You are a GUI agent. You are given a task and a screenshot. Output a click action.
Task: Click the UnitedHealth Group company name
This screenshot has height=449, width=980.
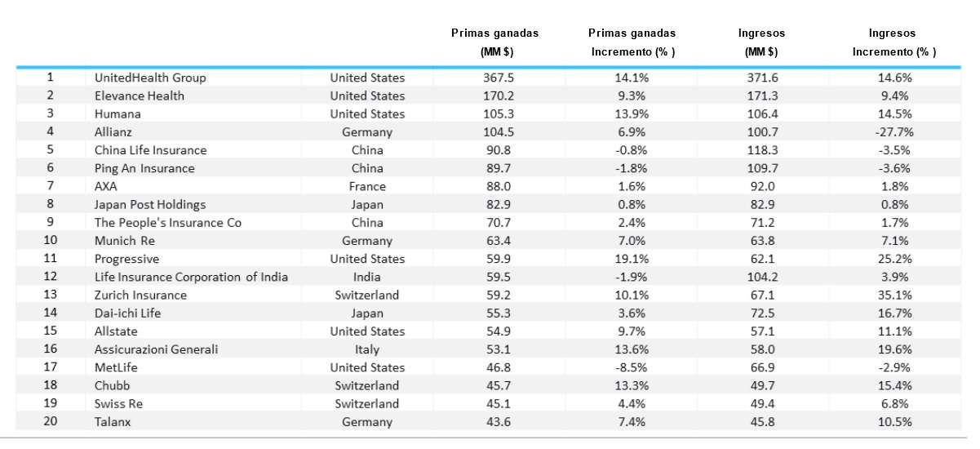coord(150,78)
